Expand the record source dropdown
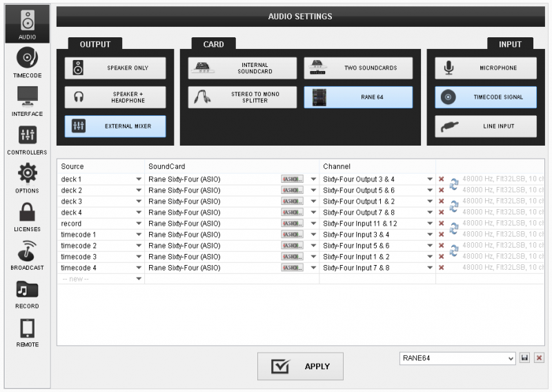This screenshot has width=552, height=392. click(139, 224)
